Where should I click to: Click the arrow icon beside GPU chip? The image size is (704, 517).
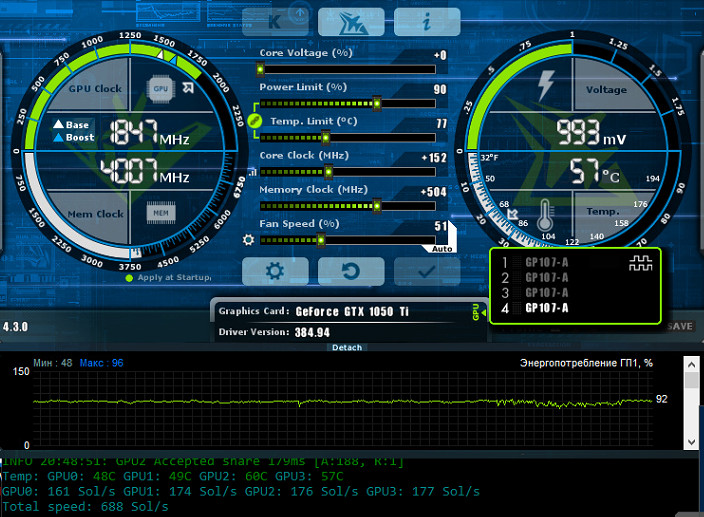click(188, 88)
